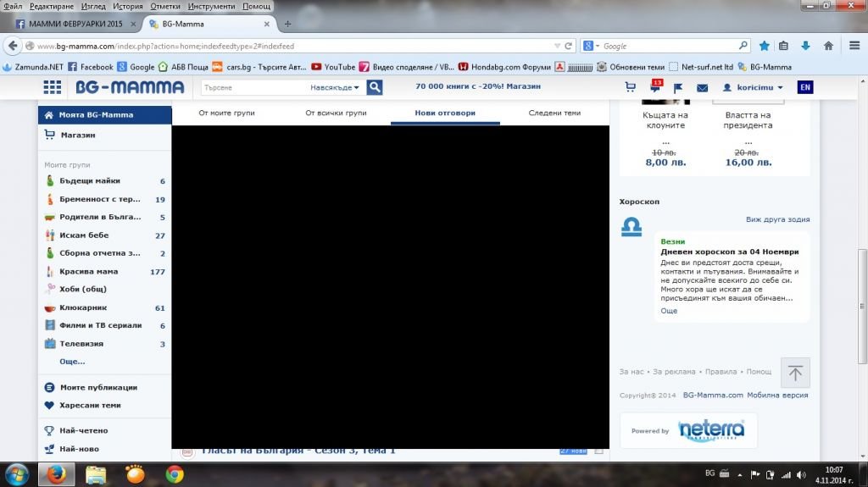Click the Windows Start button
Image resolution: width=868 pixels, height=487 pixels.
pyautogui.click(x=17, y=475)
